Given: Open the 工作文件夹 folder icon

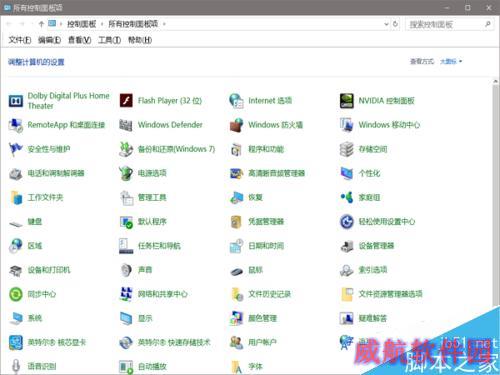Looking at the screenshot, I should point(16,197).
